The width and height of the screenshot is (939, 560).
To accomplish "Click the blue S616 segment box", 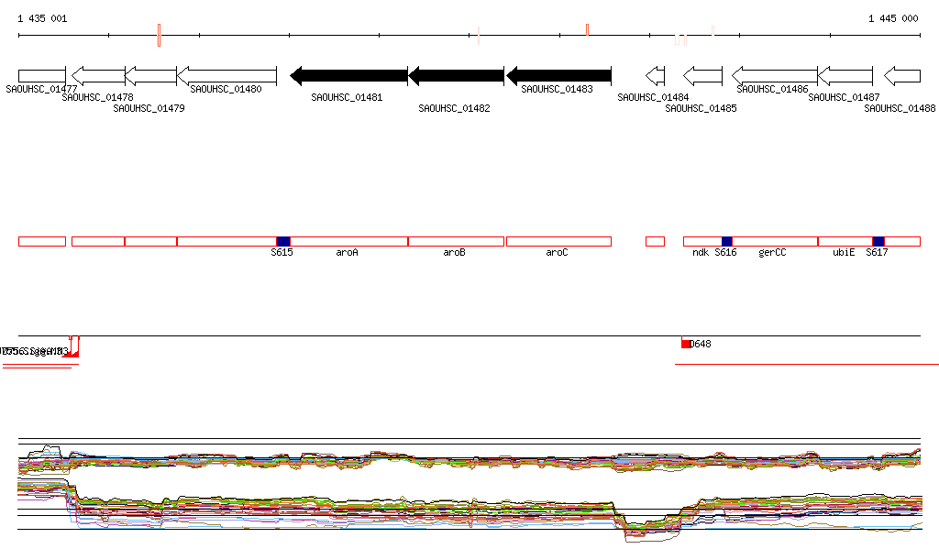I will [727, 242].
